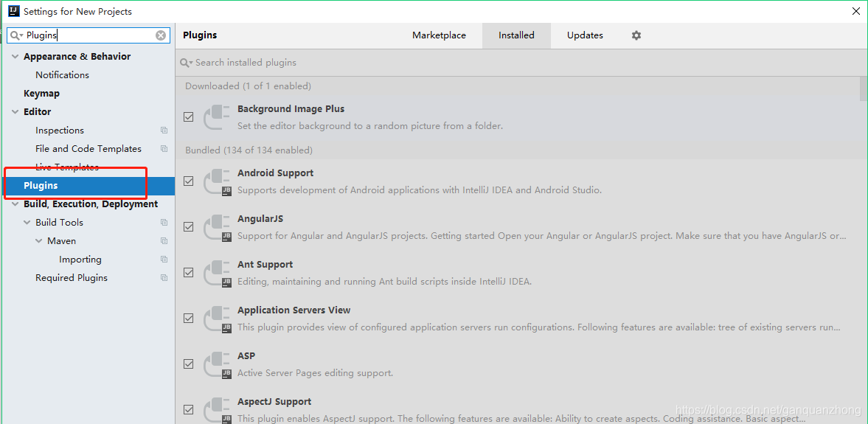Toggle AspectJ Support checkbox

pos(189,409)
